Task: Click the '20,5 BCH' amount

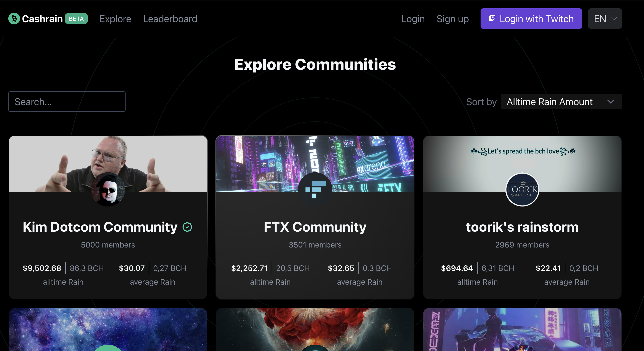Action: pyautogui.click(x=293, y=268)
